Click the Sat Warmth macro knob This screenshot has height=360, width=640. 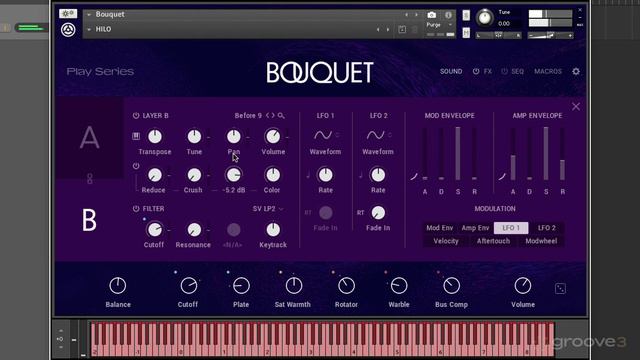click(293, 286)
